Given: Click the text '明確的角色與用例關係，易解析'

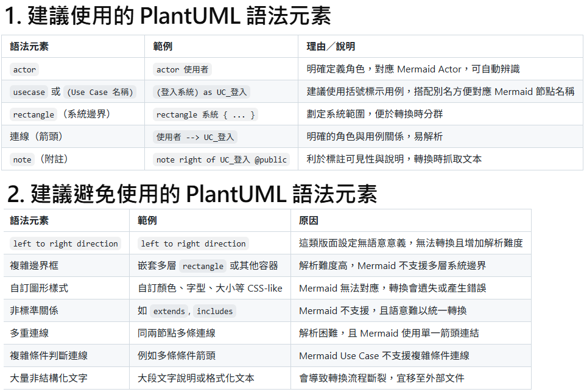Looking at the screenshot, I should (375, 136).
